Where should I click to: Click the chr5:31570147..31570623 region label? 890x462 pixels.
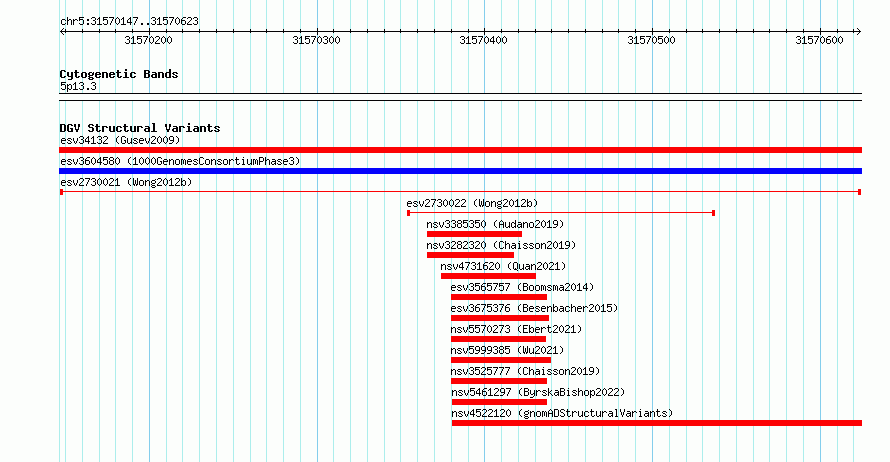pyautogui.click(x=129, y=21)
